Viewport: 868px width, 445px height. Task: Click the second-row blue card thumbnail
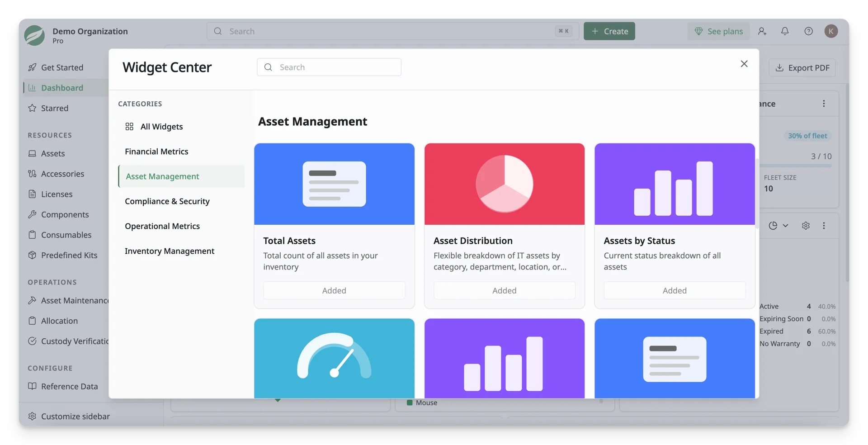tap(675, 358)
